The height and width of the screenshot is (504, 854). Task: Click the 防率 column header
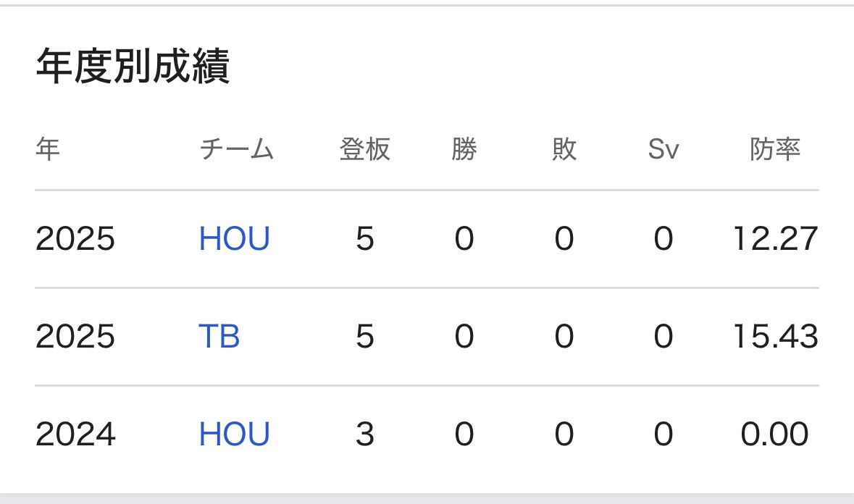774,150
